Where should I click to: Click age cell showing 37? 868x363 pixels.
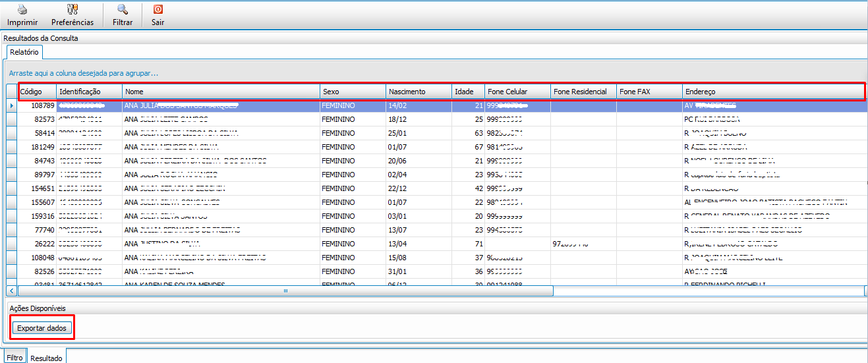468,258
